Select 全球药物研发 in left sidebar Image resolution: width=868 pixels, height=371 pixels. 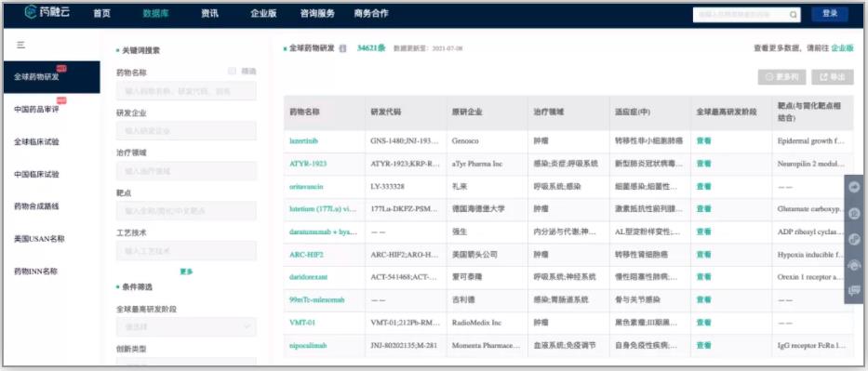(x=52, y=77)
